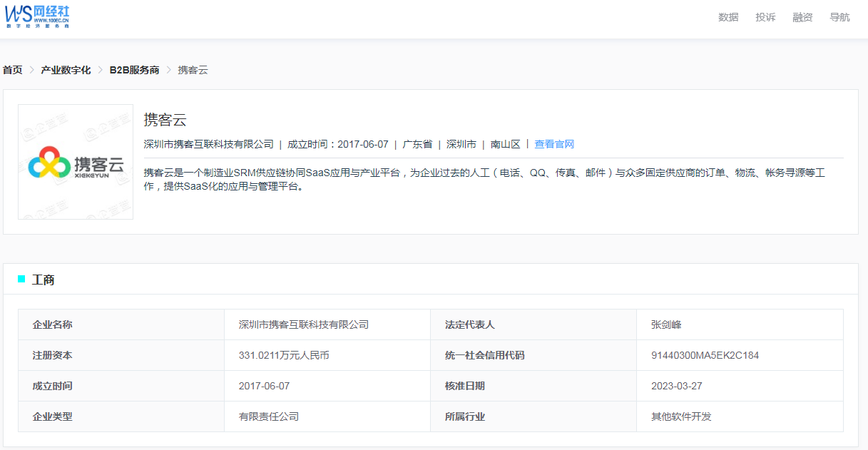Viewport: 868px width, 450px height.
Task: Open the 投诉 navigation item
Action: click(765, 17)
